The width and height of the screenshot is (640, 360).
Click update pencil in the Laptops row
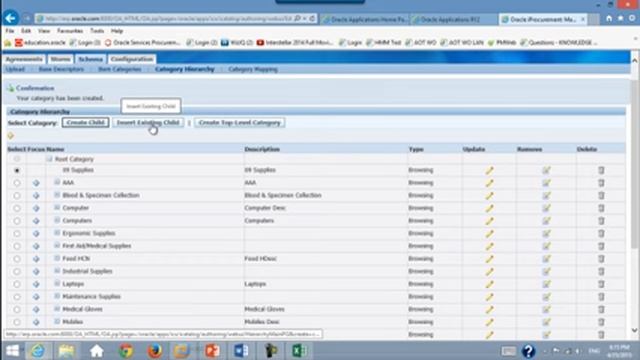click(489, 284)
